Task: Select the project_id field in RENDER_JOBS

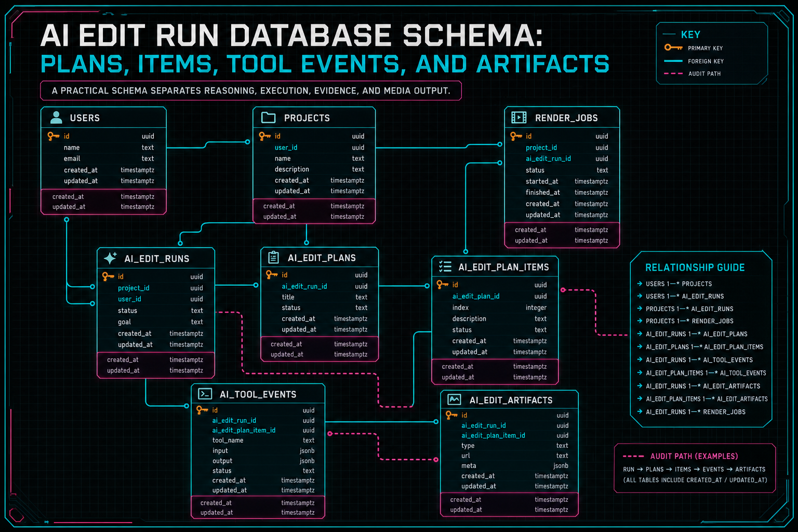Action: [x=541, y=148]
